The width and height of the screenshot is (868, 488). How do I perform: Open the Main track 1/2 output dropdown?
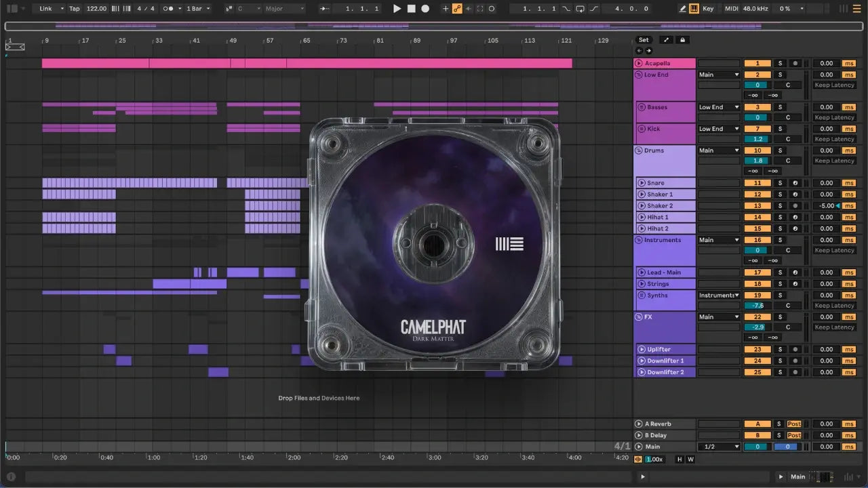tap(719, 447)
